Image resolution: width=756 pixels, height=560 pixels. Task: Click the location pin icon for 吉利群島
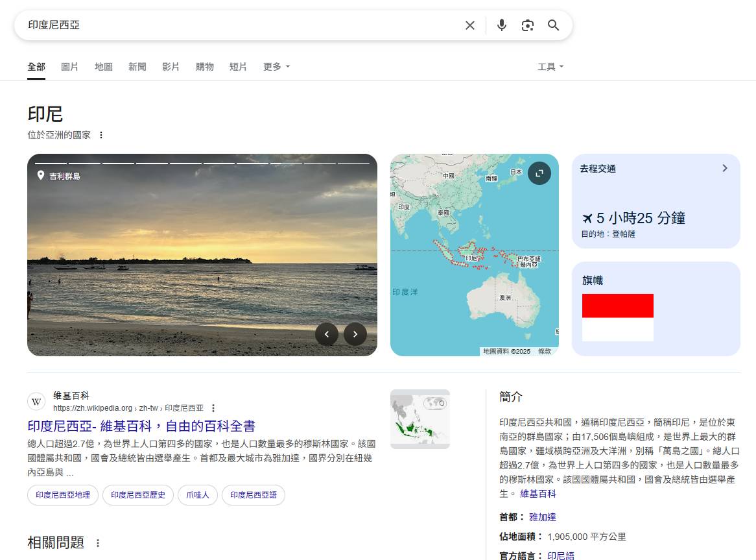click(41, 176)
